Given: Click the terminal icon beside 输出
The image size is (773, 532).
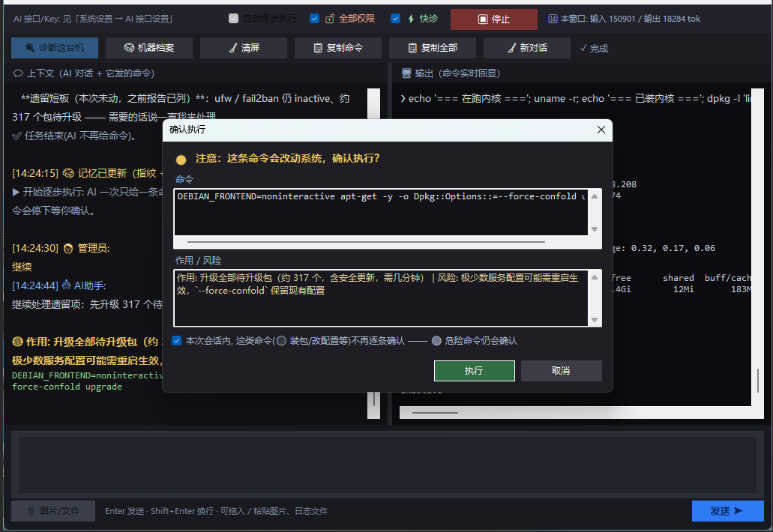Looking at the screenshot, I should click(x=406, y=73).
